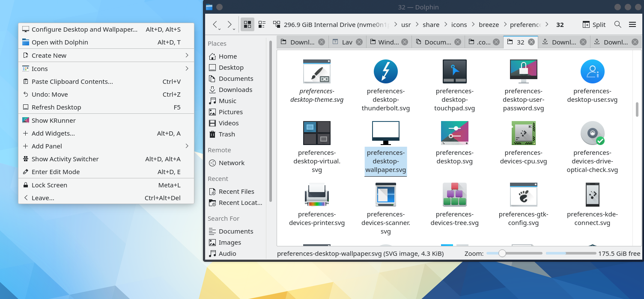The height and width of the screenshot is (299, 644).
Task: Expand the Create New submenu
Action: pos(106,56)
